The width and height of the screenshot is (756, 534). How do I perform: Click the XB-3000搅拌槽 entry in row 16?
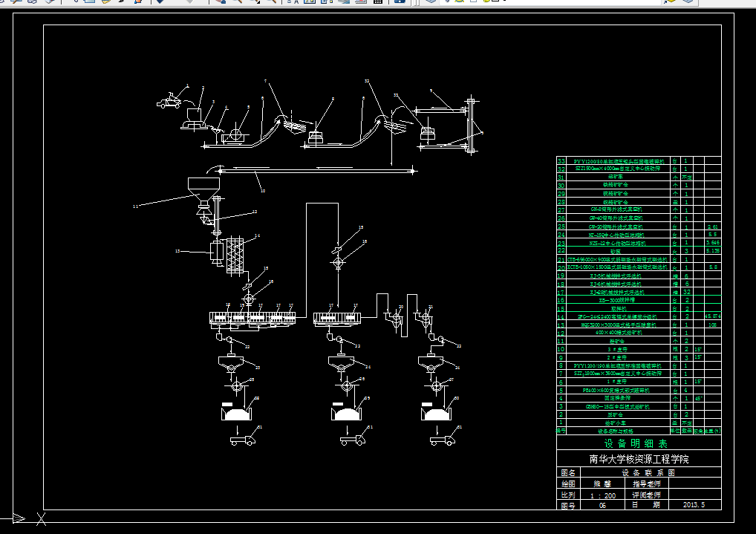616,300
